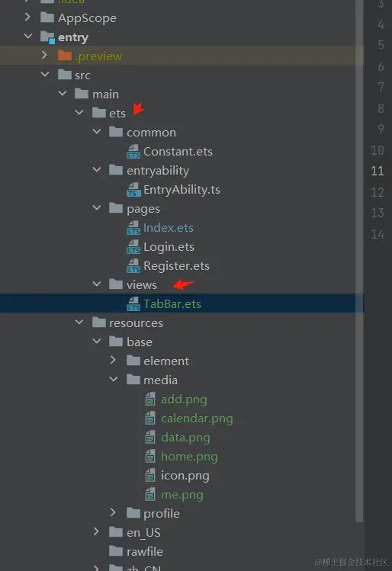Select the EntryAbility.ts file name
Viewport: 392px width, 571px height.
click(x=182, y=190)
